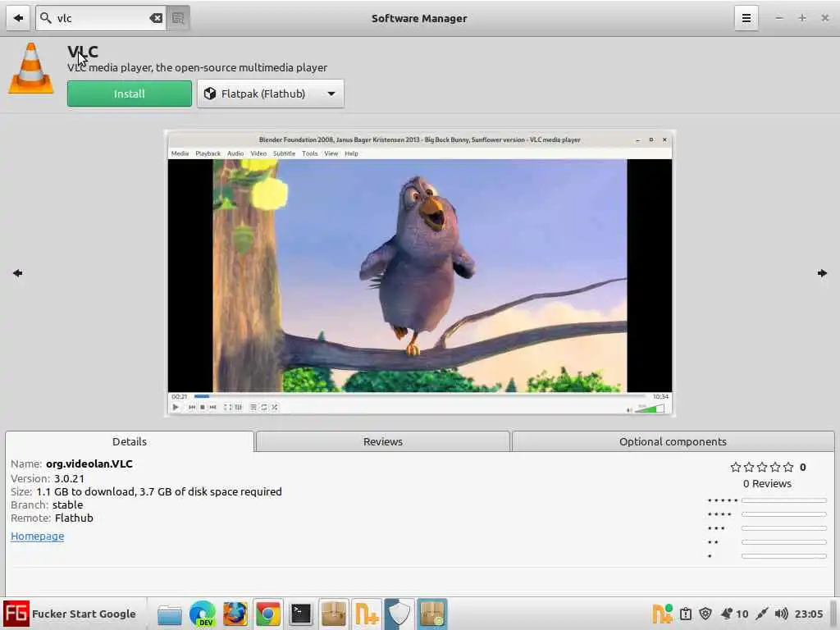Click the cardboard box package icon in taskbar
Image resolution: width=840 pixels, height=630 pixels.
(x=334, y=614)
